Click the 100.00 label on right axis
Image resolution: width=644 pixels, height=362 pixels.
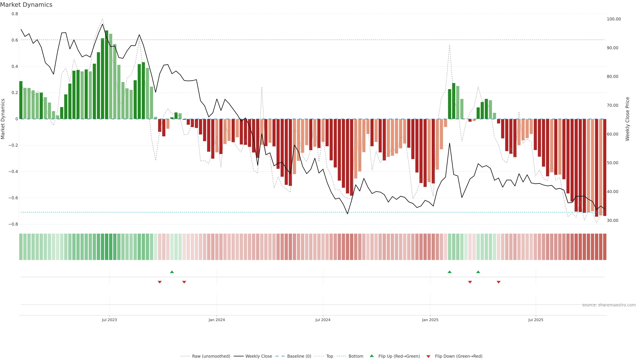pos(614,19)
